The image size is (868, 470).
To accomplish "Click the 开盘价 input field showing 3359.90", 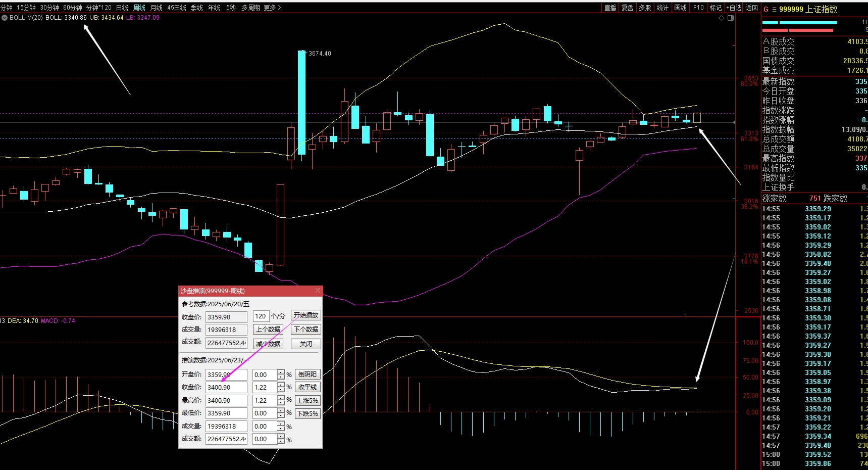I will click(226, 374).
